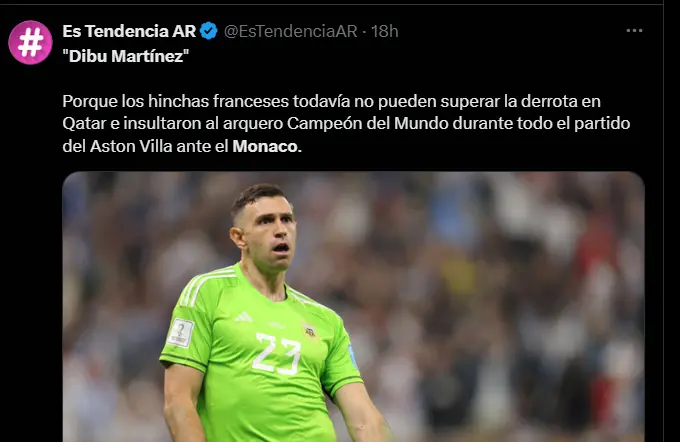Open the three-dot more options menu

634,31
